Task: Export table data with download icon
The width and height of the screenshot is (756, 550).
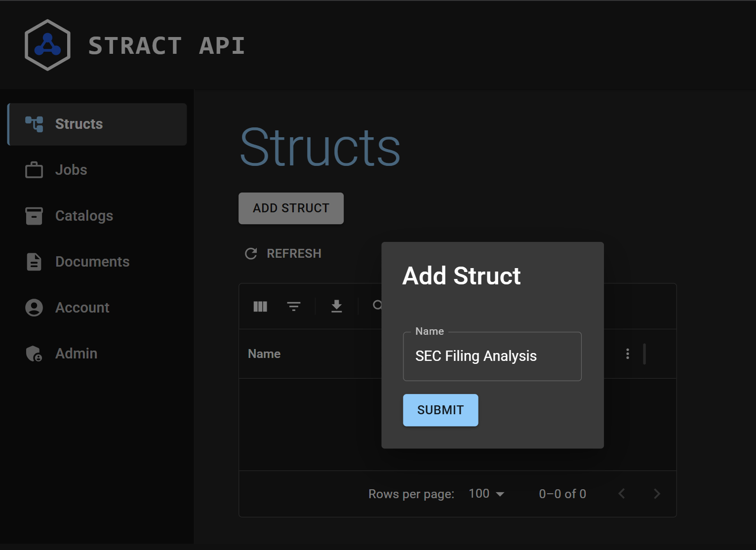Action: pos(337,307)
